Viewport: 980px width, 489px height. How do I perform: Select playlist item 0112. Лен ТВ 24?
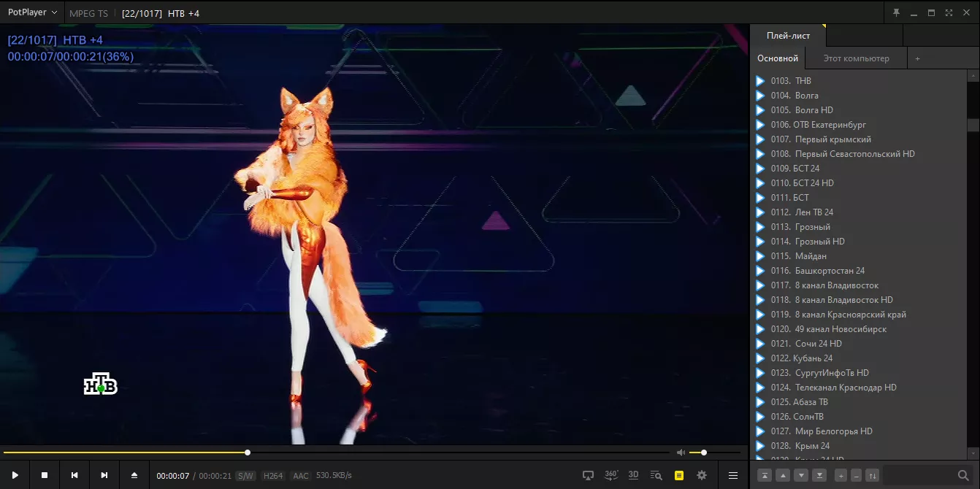858,212
